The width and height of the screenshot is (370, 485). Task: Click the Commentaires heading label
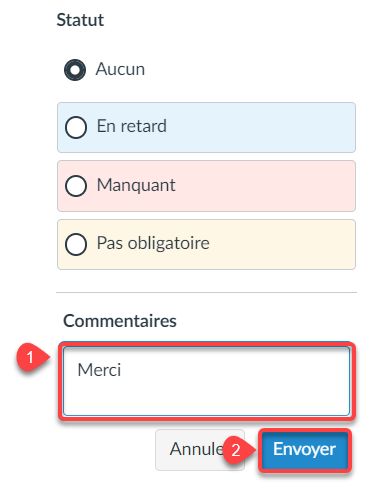pyautogui.click(x=120, y=321)
